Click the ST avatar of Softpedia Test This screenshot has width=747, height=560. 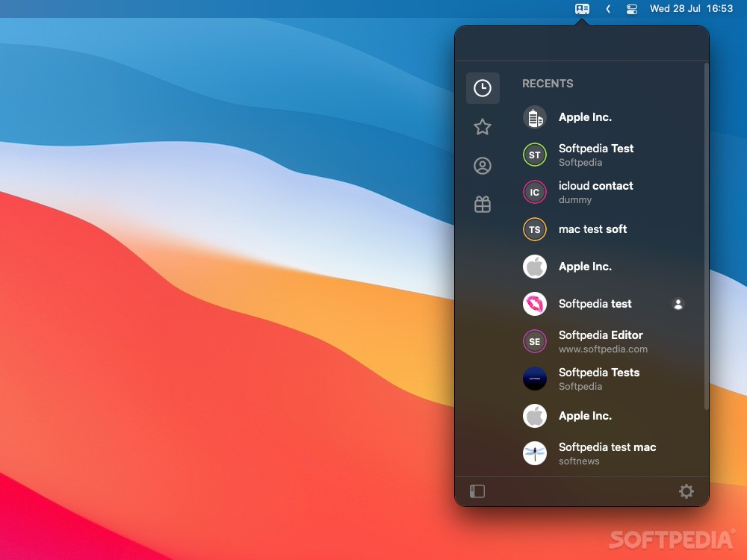(535, 155)
